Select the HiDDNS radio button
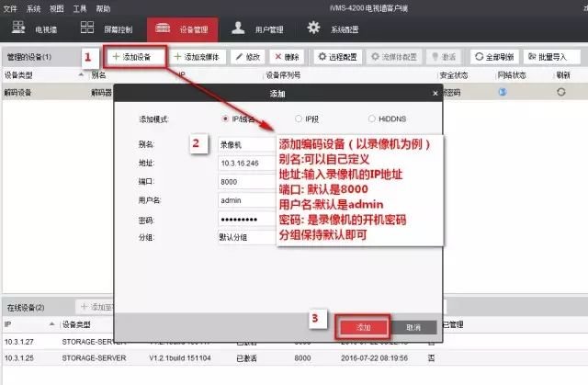This screenshot has width=588, height=385. pos(372,119)
